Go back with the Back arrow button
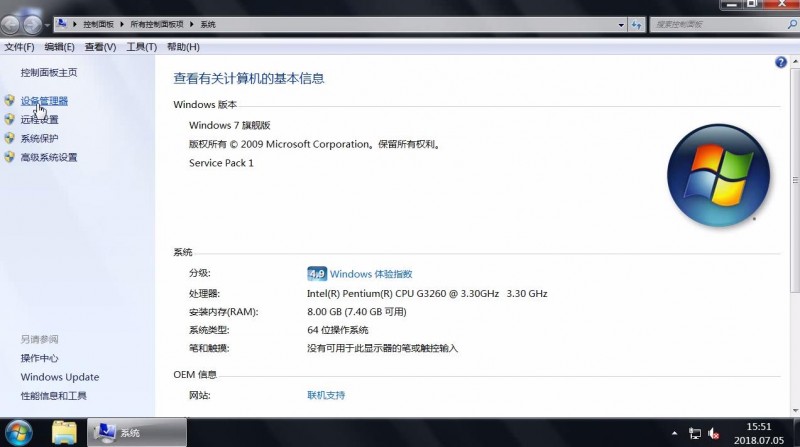 coord(11,24)
